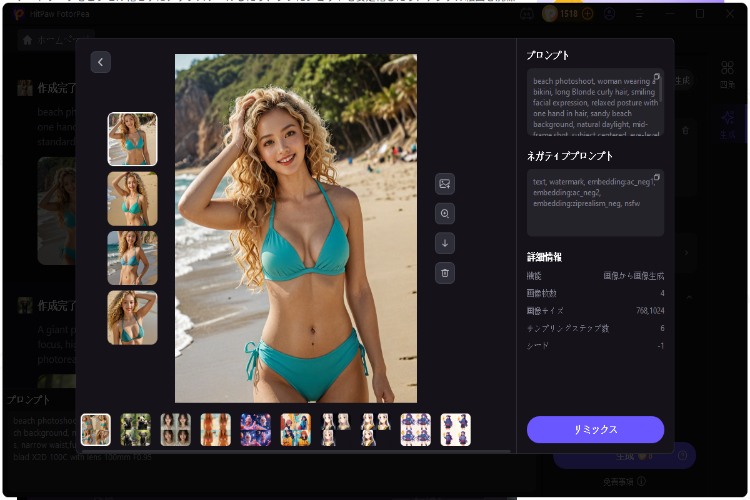This screenshot has height=500, width=750.
Task: Select the second variant thumbnail in the left column
Action: [132, 199]
